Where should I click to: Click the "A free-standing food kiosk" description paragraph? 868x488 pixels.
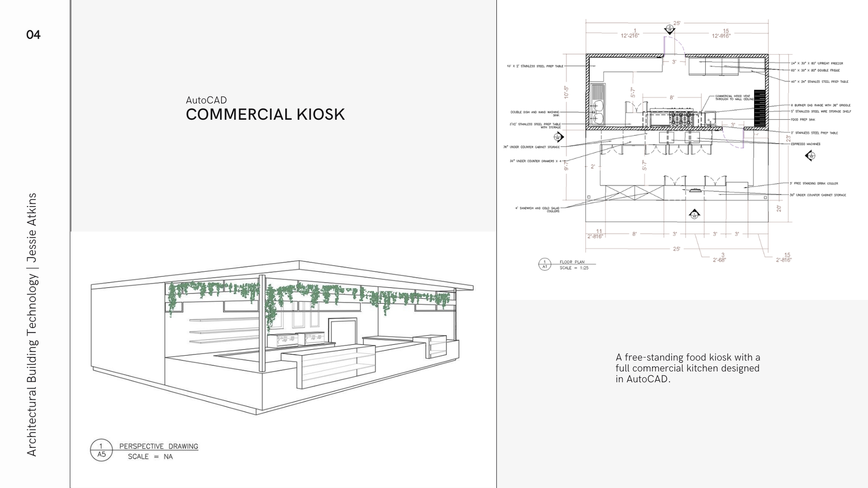[688, 368]
